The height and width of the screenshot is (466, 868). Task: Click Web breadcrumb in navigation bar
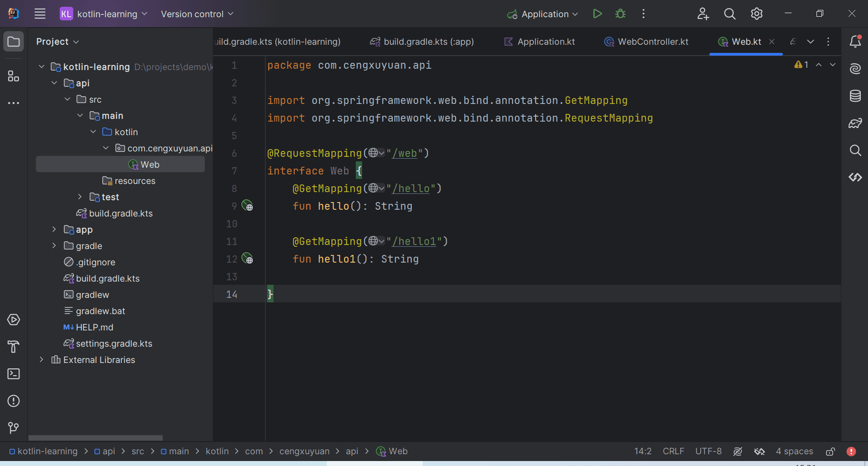coord(392,451)
